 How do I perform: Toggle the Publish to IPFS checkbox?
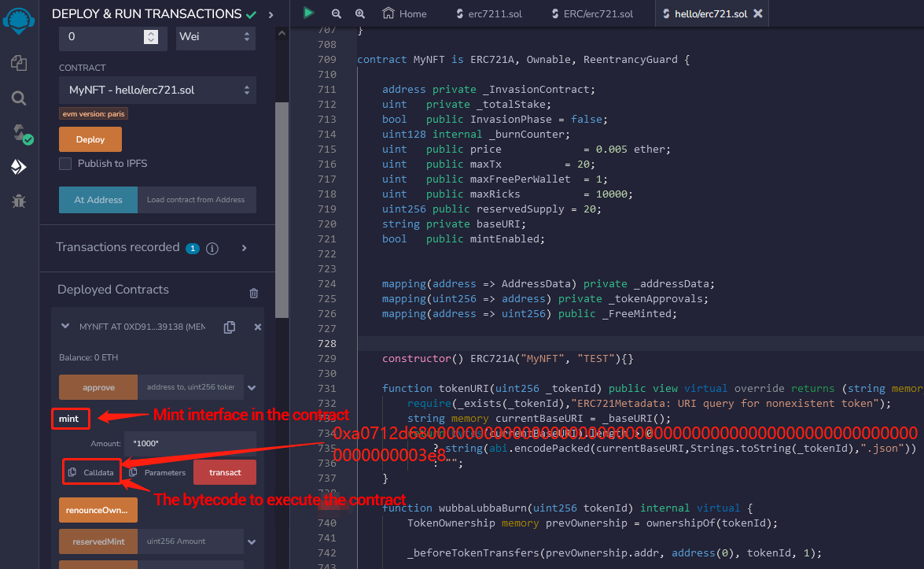[65, 164]
